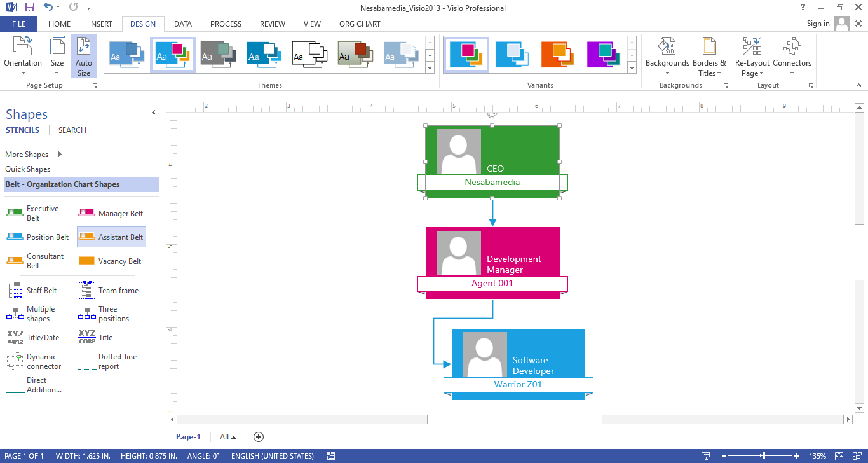Select the orange color variant swatch

pyautogui.click(x=557, y=54)
